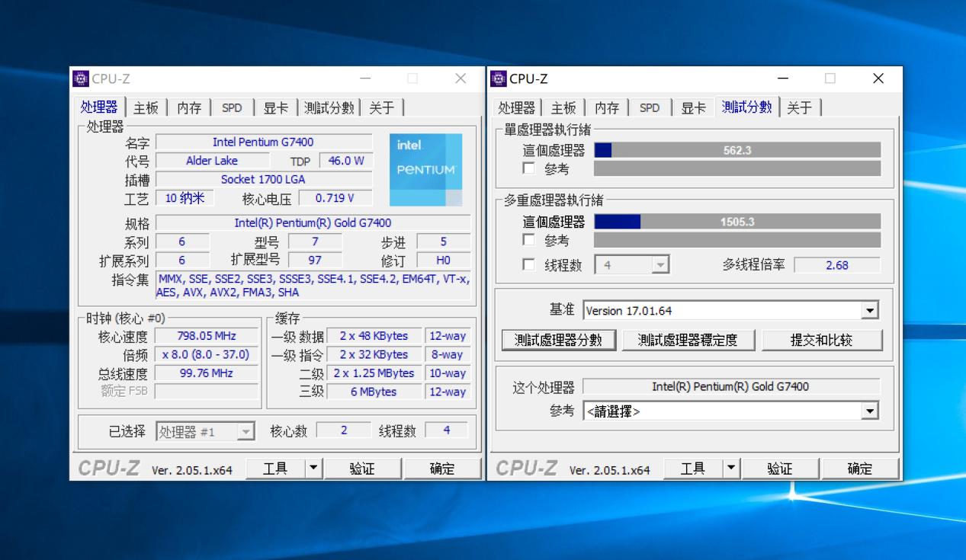The image size is (966, 560).
Task: Expand the 工具 dropdown arrow in left window
Action: coord(313,468)
